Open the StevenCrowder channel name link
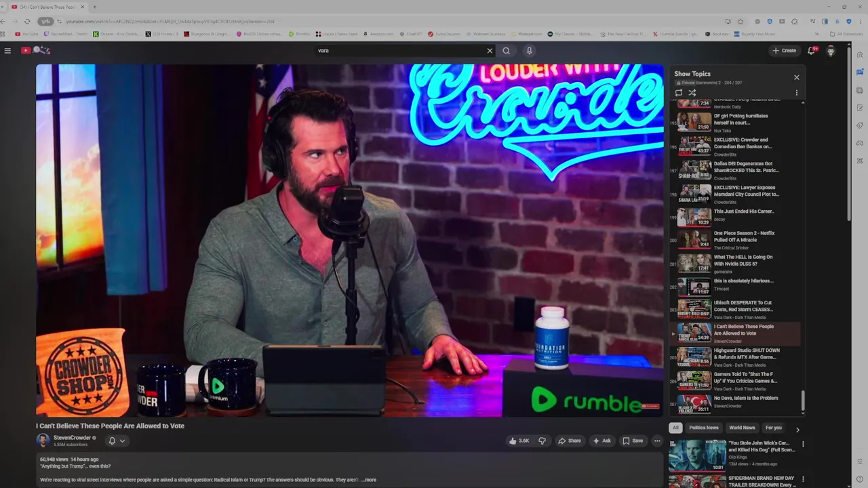Viewport: 868px width, 488px height. point(72,438)
